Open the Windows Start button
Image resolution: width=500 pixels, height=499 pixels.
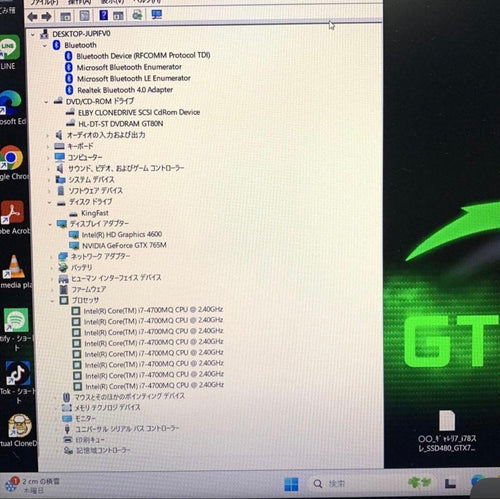[291, 484]
